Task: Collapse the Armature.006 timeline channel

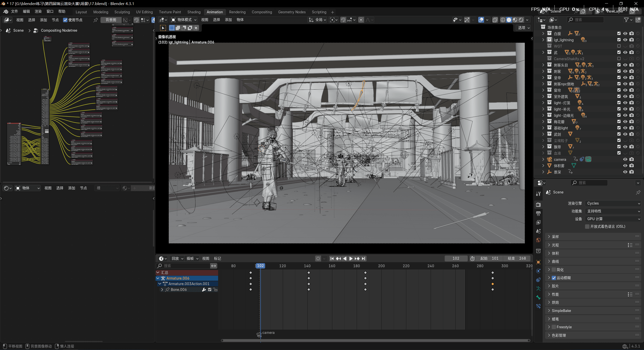Action: click(x=158, y=278)
